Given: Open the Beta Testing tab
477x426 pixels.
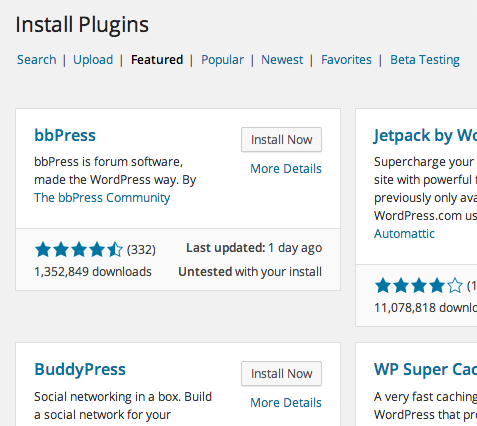Looking at the screenshot, I should [425, 60].
